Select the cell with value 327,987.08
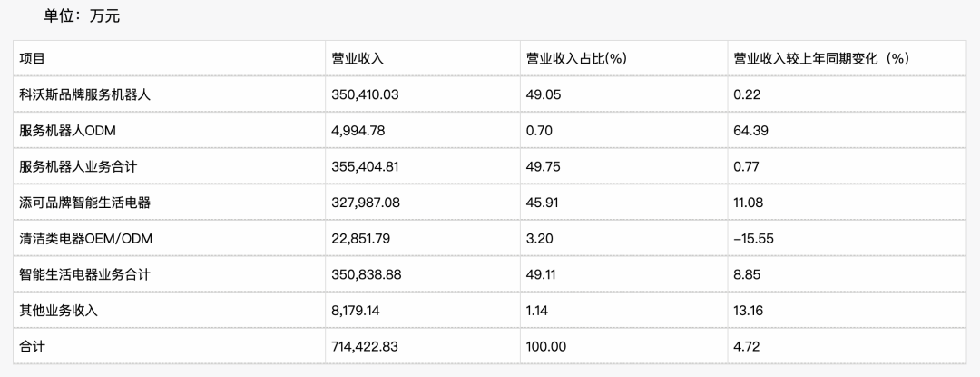The image size is (980, 377). [366, 203]
